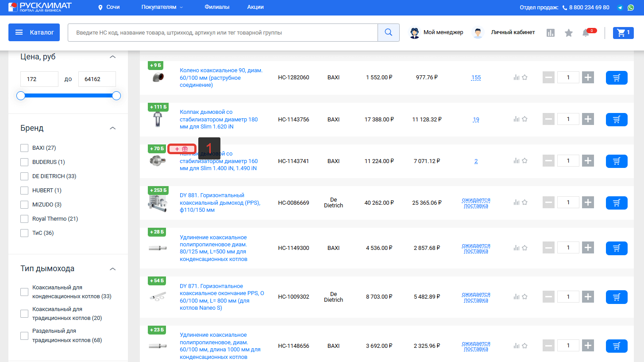Click the search magnifier button
The height and width of the screenshot is (362, 644).
389,32
